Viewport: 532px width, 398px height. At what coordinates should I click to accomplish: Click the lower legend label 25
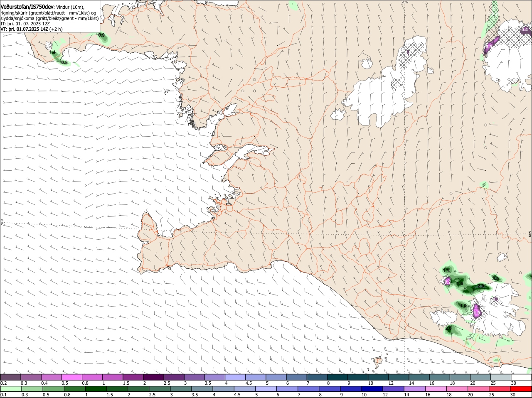491,395
